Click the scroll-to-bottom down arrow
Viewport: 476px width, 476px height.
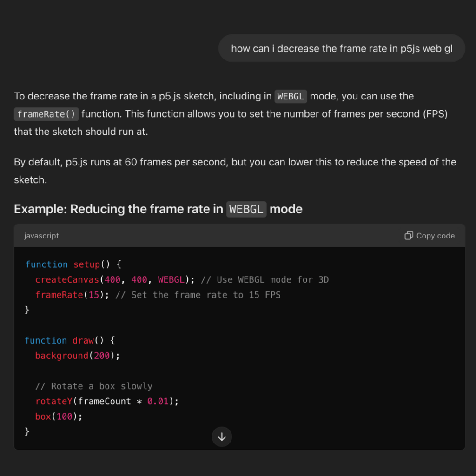(222, 436)
